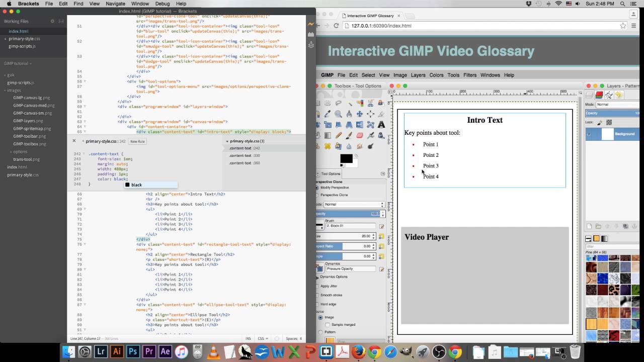Select the Flip tool

(360, 125)
